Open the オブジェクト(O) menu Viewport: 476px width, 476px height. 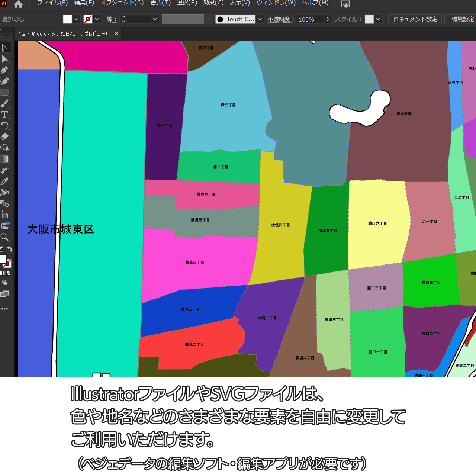pos(122,3)
